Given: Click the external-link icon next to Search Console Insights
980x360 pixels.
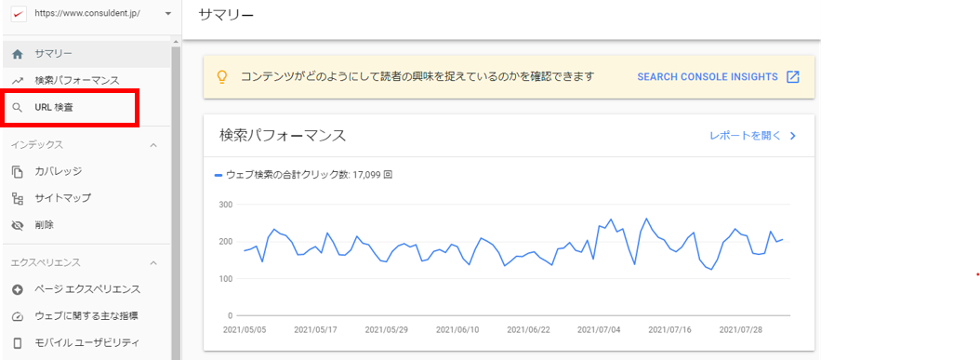Looking at the screenshot, I should click(x=792, y=77).
